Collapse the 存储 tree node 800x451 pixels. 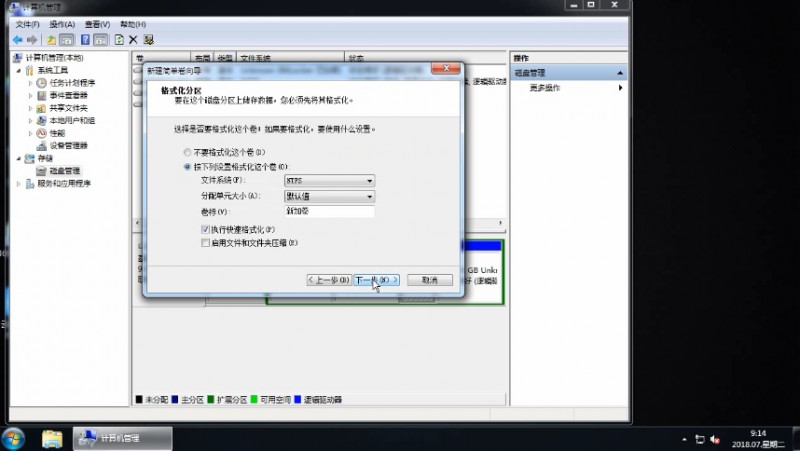[x=19, y=158]
